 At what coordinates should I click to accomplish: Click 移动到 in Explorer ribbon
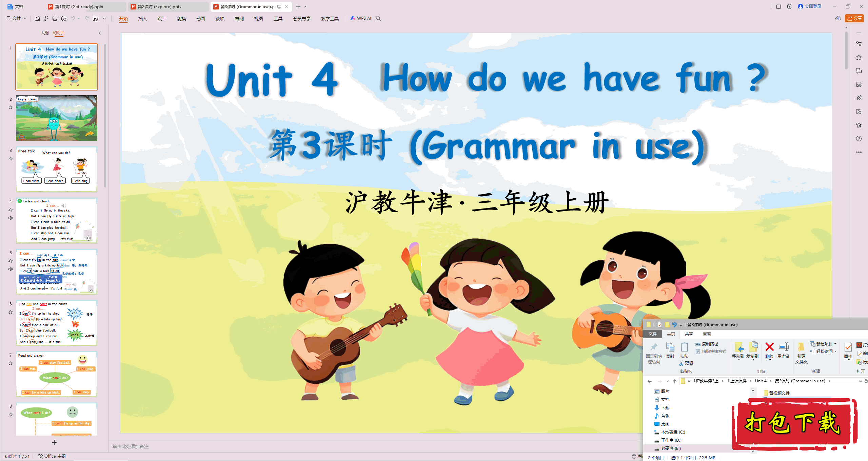(x=738, y=350)
